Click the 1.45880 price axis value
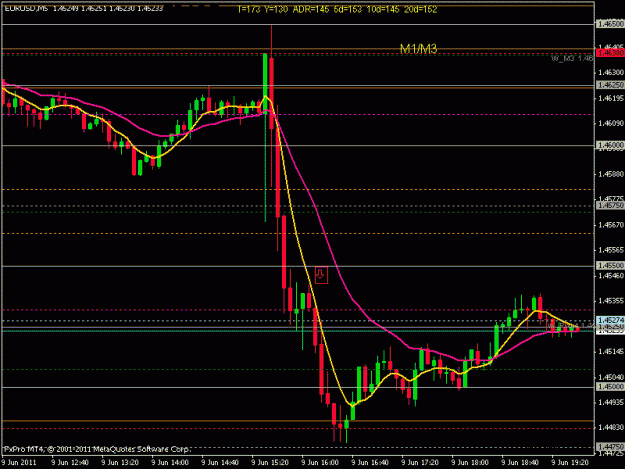 point(611,174)
